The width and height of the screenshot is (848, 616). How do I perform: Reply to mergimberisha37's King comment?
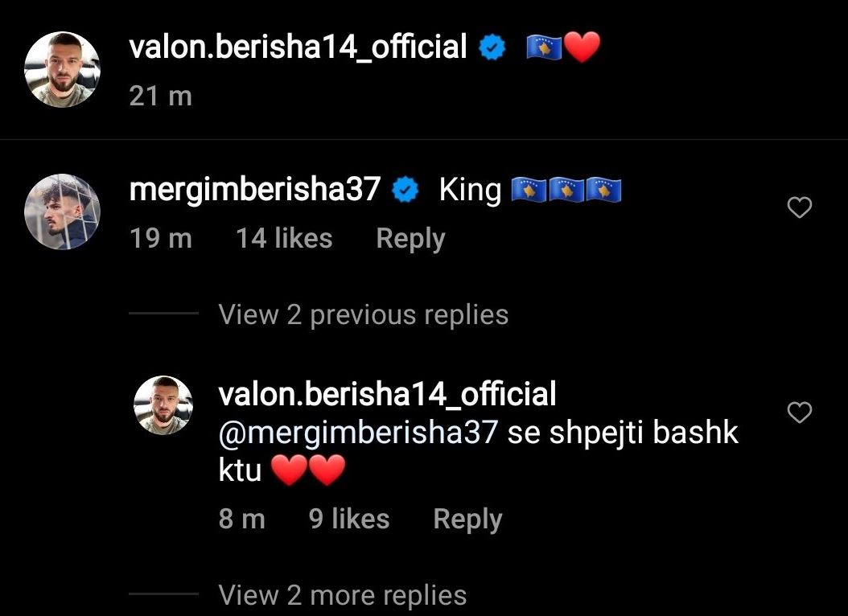coord(410,238)
